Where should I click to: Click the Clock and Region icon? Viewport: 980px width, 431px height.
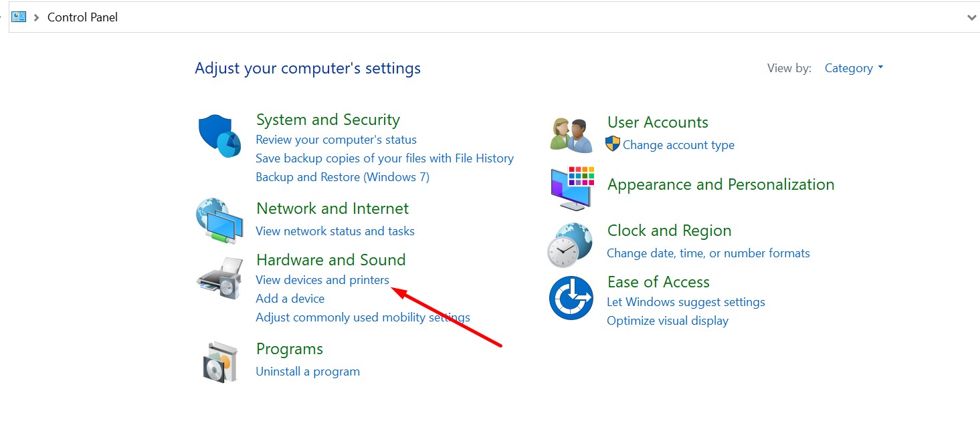pos(570,245)
